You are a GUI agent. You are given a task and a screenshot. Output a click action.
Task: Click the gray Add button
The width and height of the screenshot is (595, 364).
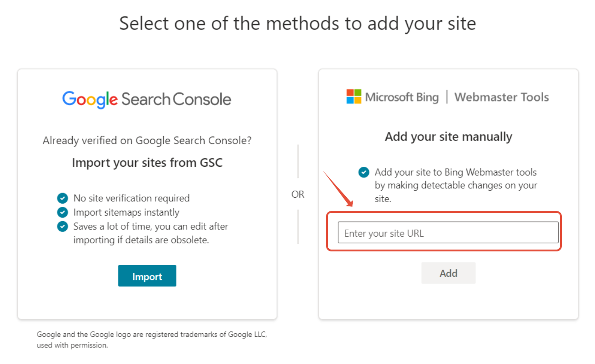coord(448,273)
